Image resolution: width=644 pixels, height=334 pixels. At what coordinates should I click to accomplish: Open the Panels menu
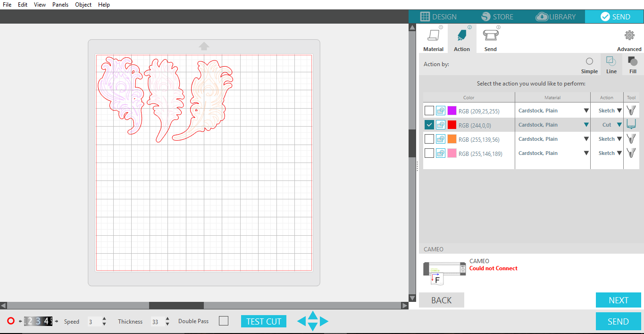(60, 5)
